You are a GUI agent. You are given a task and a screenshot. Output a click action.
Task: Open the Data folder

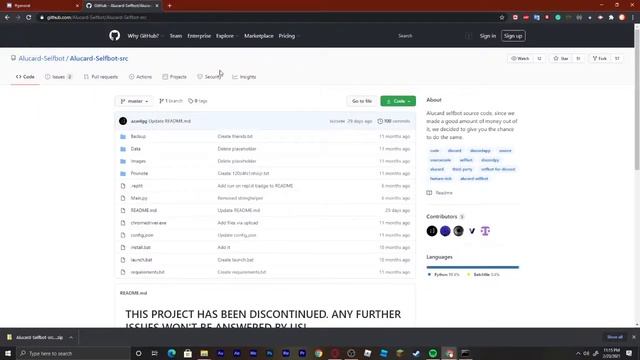[x=136, y=149]
